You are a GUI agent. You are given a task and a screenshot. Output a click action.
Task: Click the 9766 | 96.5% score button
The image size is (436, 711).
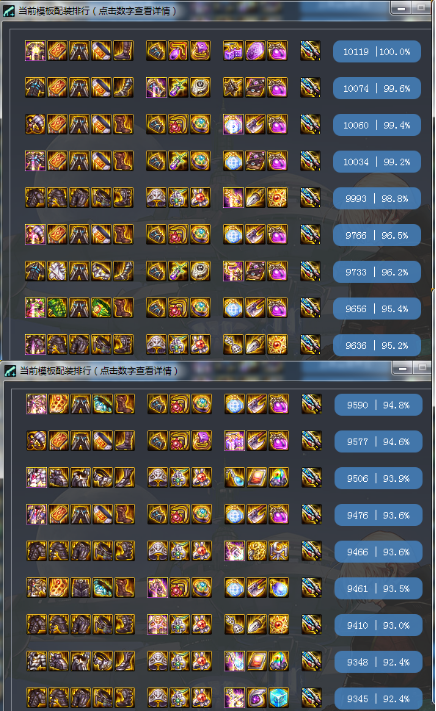[377, 235]
